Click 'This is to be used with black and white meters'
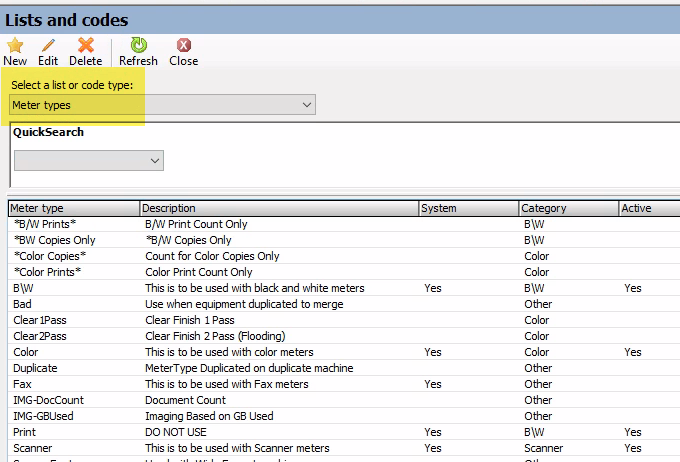The image size is (680, 462). tap(255, 288)
